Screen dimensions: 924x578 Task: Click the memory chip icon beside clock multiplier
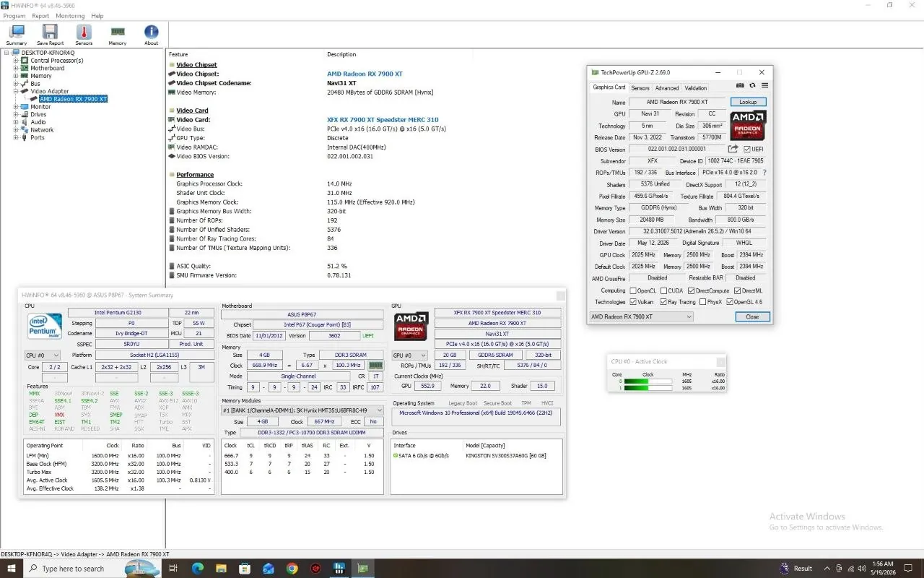coord(375,366)
